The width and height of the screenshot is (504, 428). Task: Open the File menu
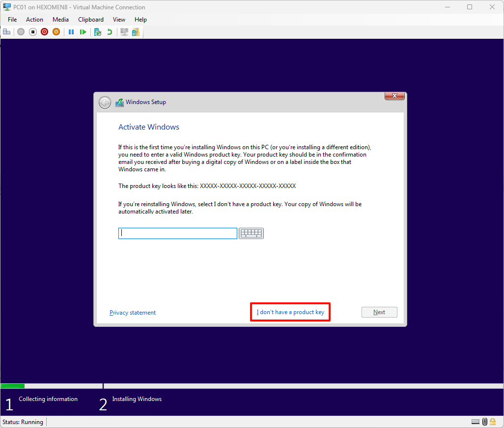(12, 20)
